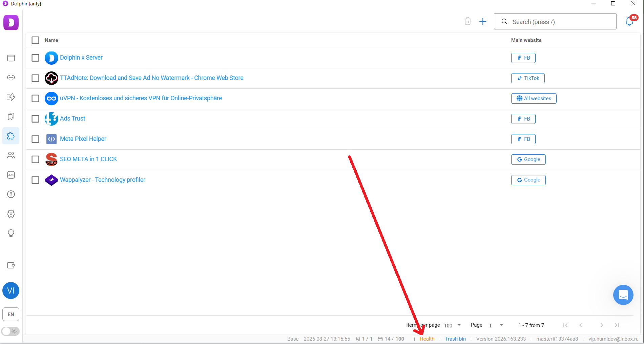Image resolution: width=644 pixels, height=344 pixels.
Task: Select the Ads Trust row checkbox
Action: coord(35,119)
